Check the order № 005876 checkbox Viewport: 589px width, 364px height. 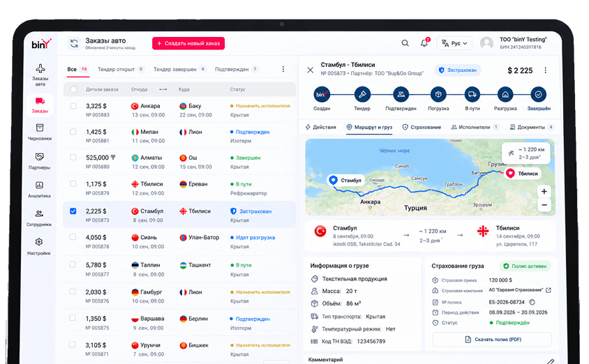coord(73,291)
